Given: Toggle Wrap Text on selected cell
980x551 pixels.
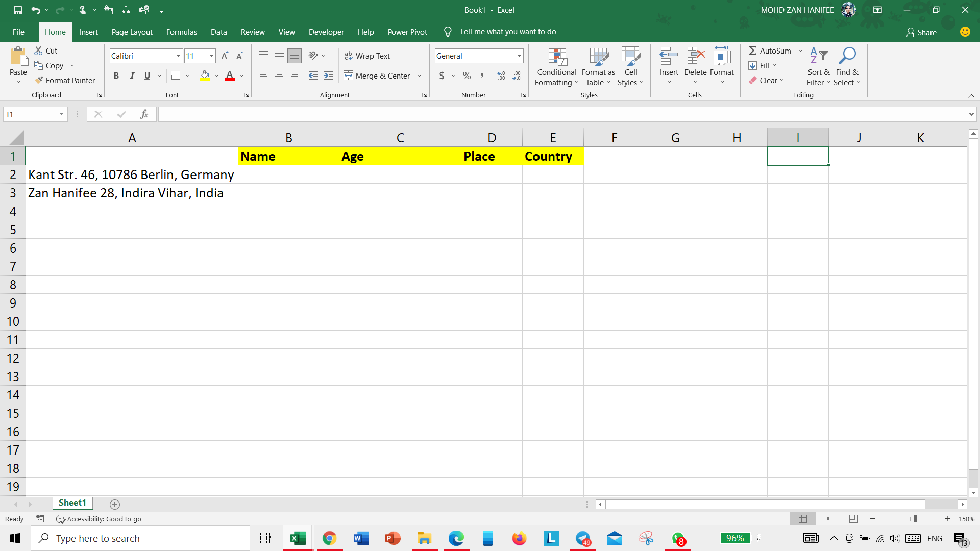Looking at the screenshot, I should 367,56.
